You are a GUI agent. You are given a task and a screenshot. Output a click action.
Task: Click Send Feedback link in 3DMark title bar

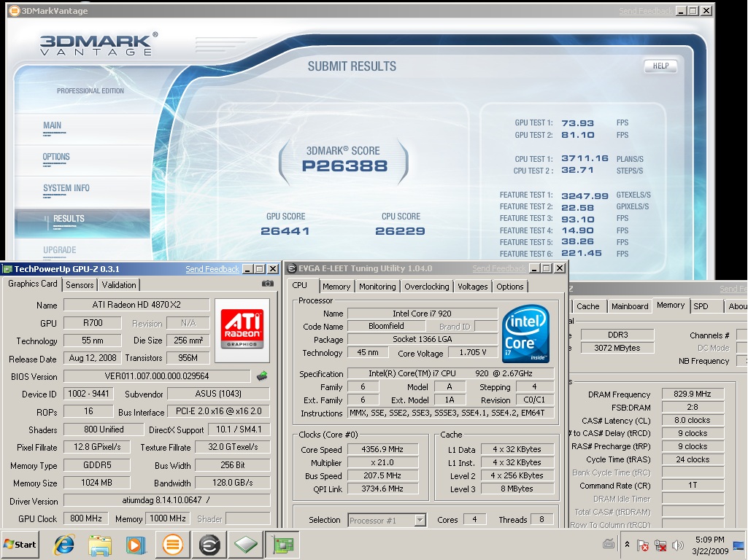click(646, 11)
